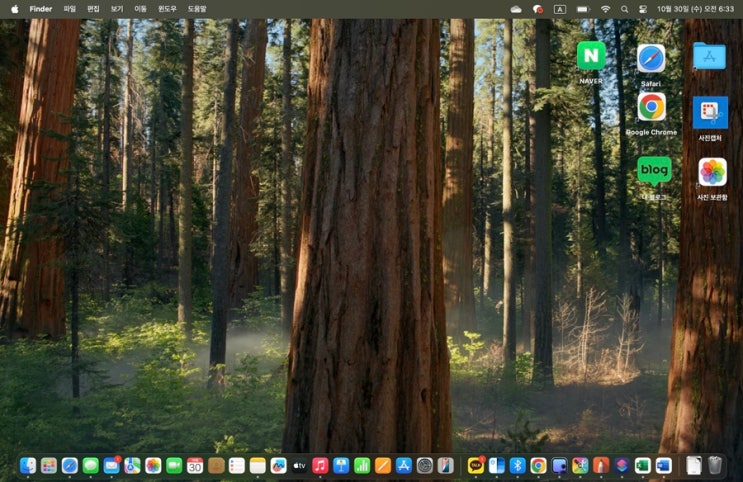Open the 보기 menu
743x482 pixels.
pos(117,9)
